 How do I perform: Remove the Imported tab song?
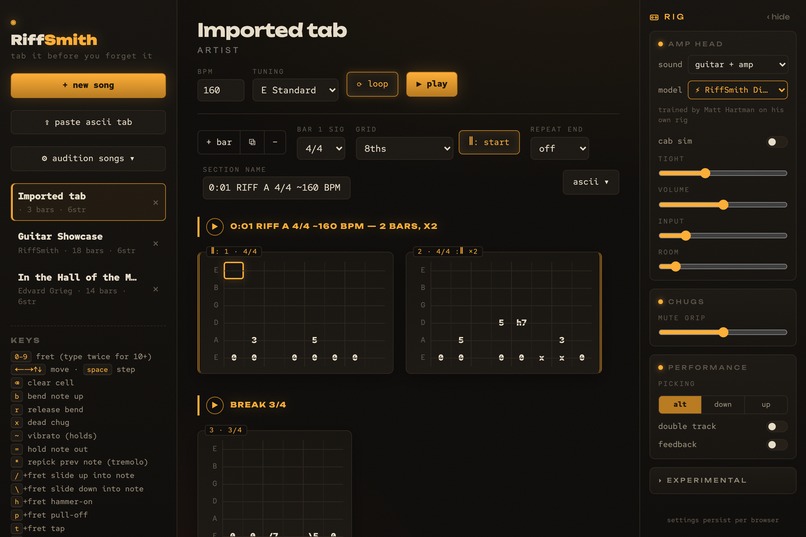pos(156,202)
